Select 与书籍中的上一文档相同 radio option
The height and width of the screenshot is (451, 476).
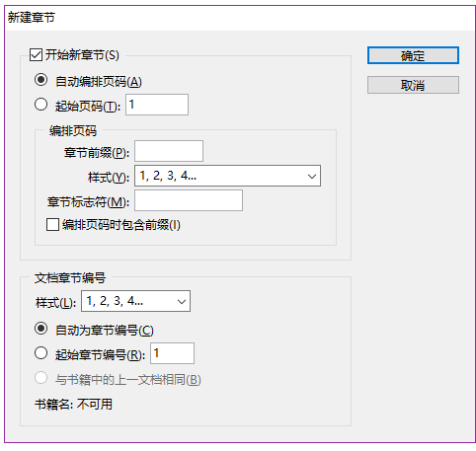click(40, 378)
